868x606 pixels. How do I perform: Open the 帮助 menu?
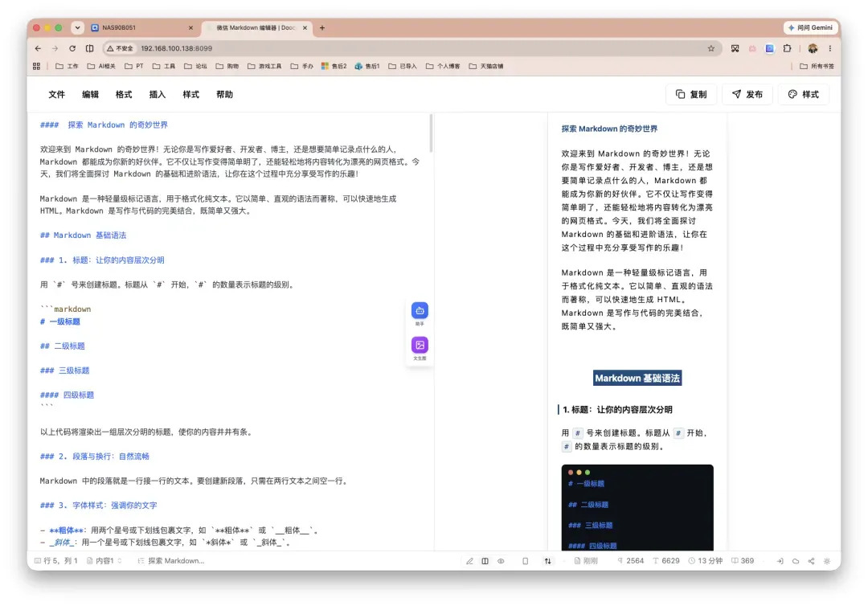point(224,95)
